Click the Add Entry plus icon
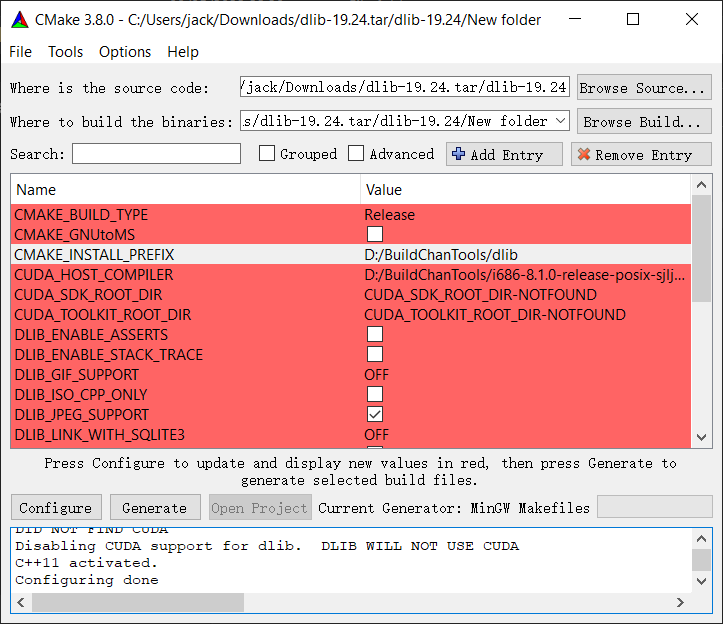 click(459, 154)
